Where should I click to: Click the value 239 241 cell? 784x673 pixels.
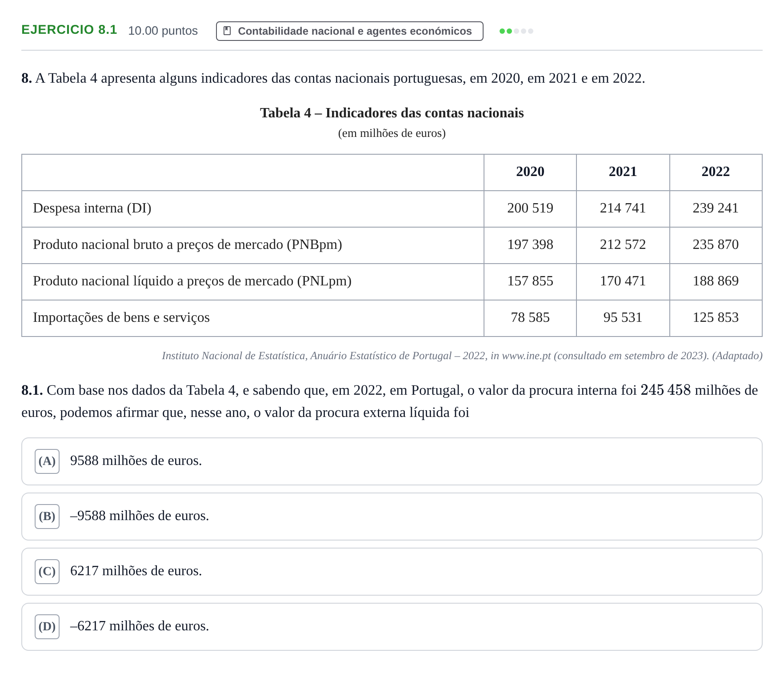tap(716, 209)
